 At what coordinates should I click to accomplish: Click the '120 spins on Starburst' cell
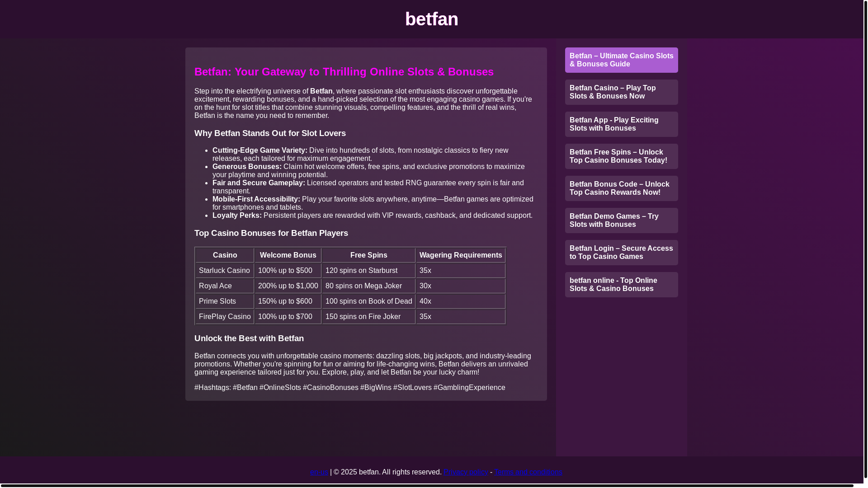click(x=368, y=271)
